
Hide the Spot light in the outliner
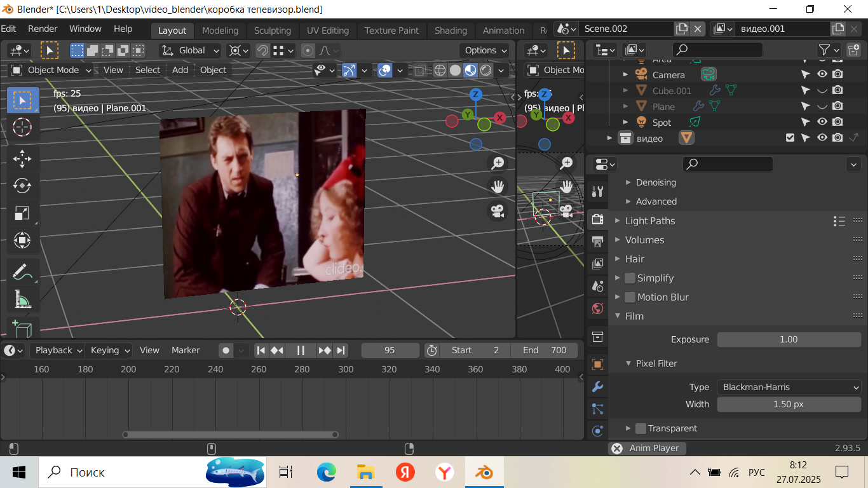click(x=822, y=122)
